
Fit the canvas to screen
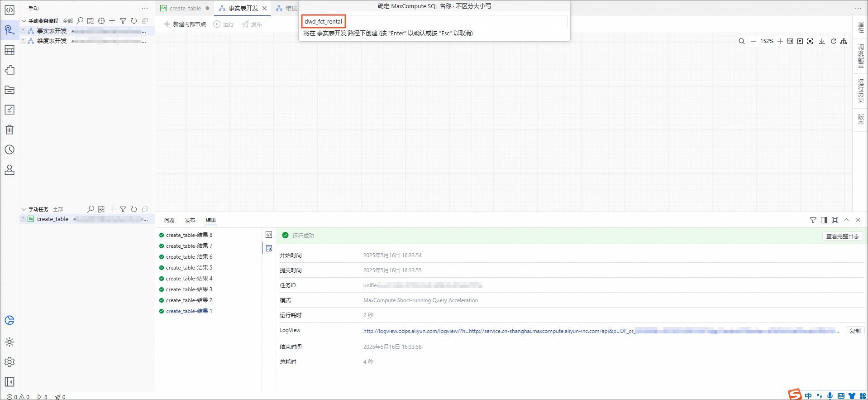[800, 41]
